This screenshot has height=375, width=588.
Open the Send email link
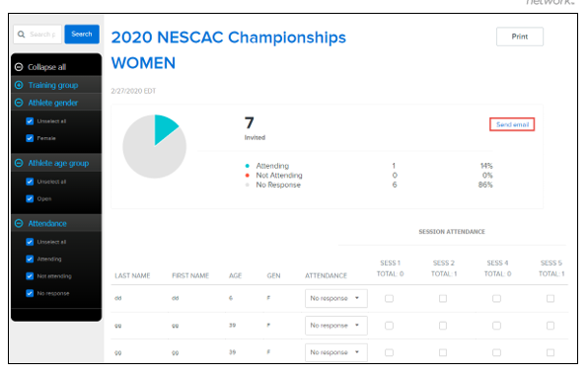[512, 124]
